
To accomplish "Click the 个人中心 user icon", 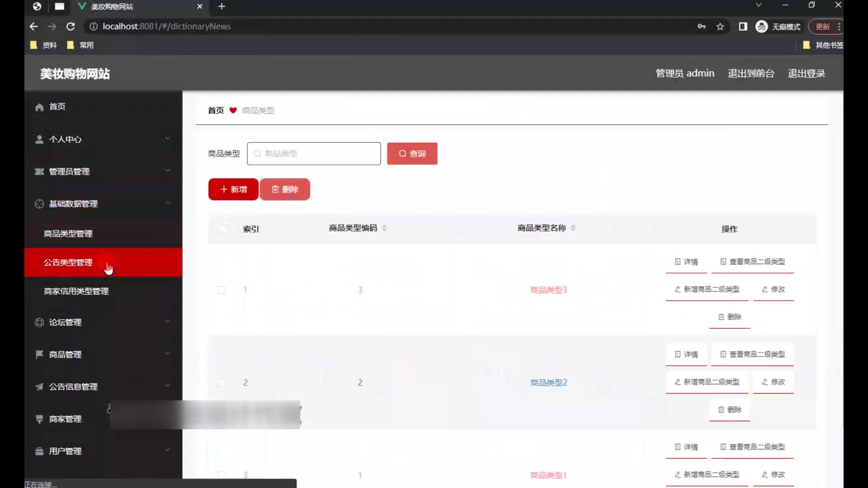I will pos(39,139).
